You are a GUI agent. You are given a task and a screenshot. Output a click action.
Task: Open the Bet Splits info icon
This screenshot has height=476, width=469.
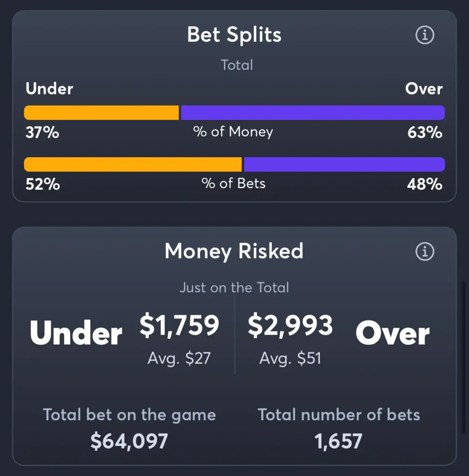click(424, 35)
